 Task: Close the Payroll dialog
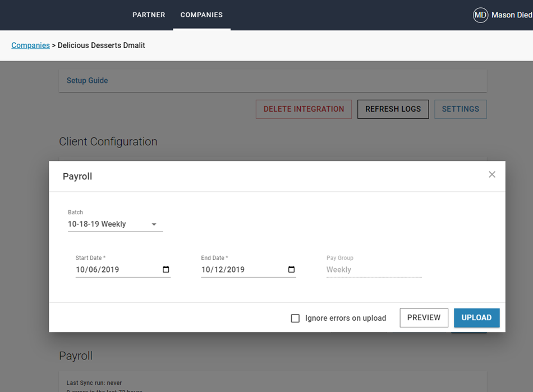pyautogui.click(x=492, y=174)
